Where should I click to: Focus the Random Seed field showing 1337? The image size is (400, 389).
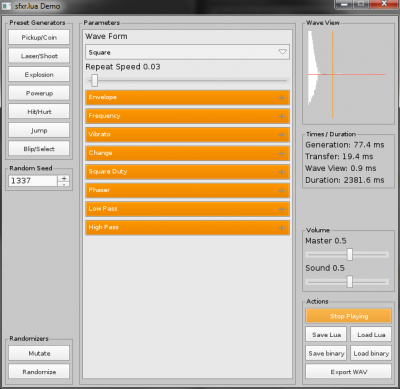33,181
